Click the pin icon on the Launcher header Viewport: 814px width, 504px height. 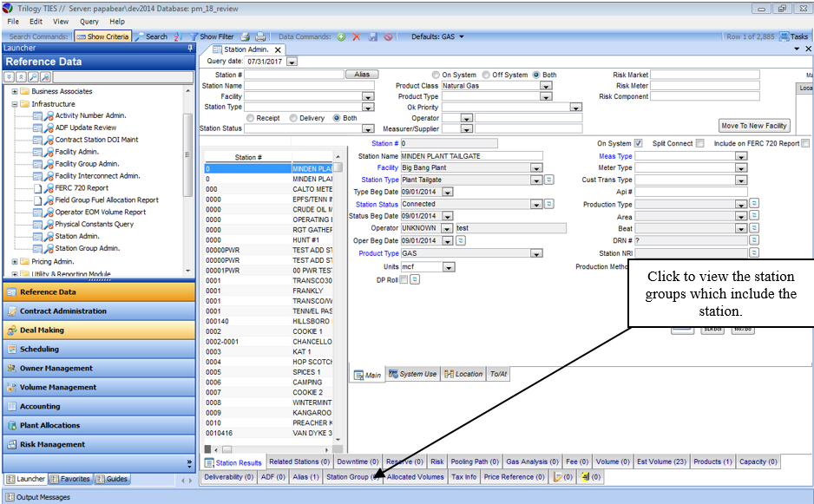point(190,49)
